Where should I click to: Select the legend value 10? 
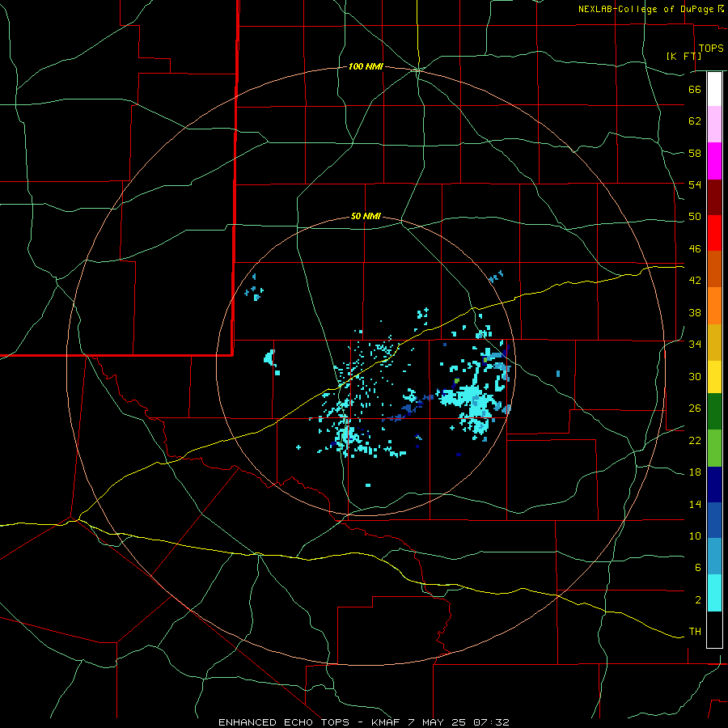[695, 535]
